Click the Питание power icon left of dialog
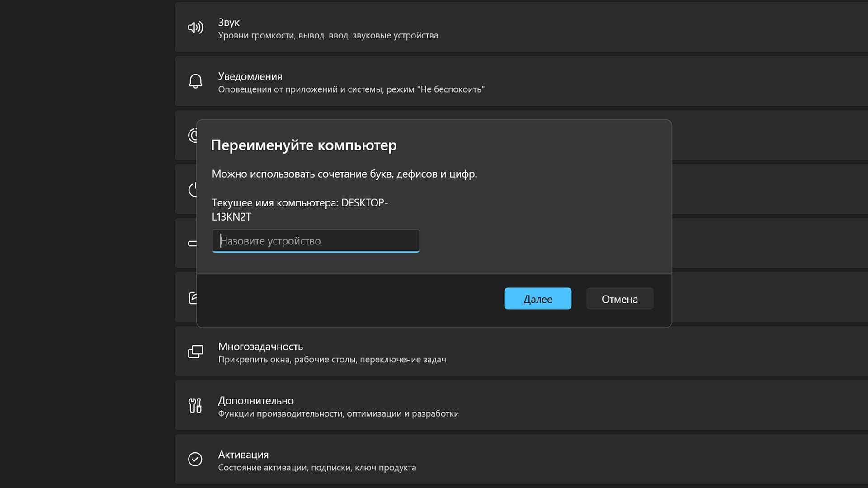Viewport: 868px width, 488px height. 193,190
